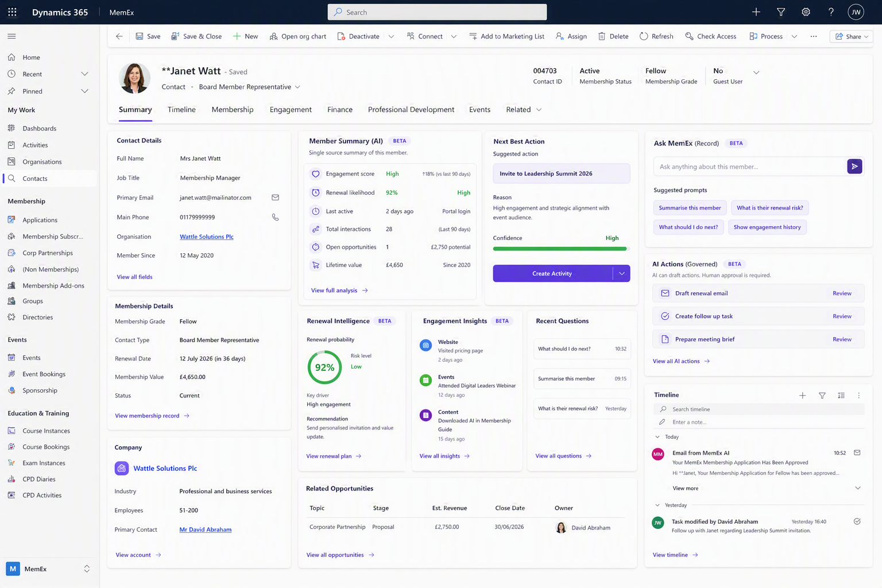Click the Search timeline field
Screen dimensions: 882x588
click(x=759, y=409)
